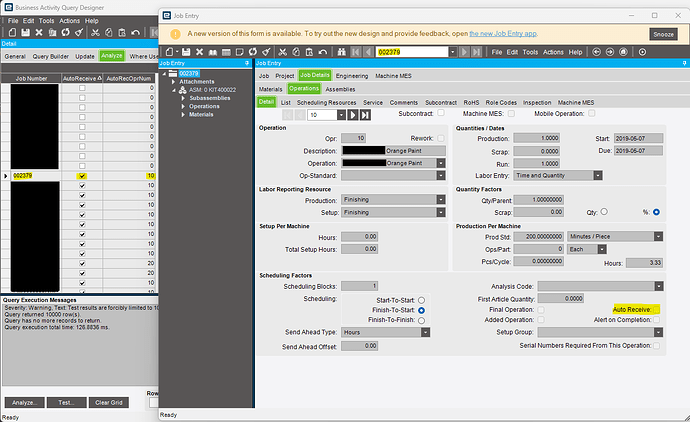The image size is (690, 422).
Task: Click the binoculars Search icon in Job Entry
Action: (341, 52)
